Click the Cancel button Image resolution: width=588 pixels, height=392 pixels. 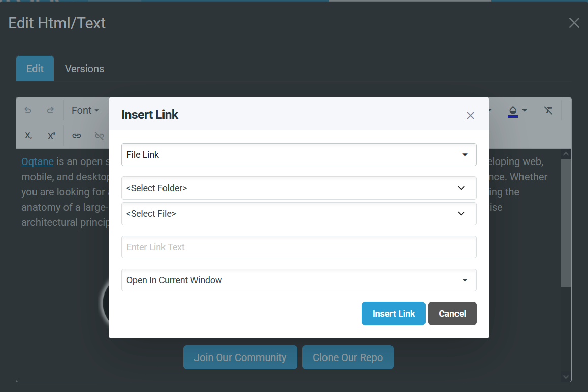click(x=452, y=313)
